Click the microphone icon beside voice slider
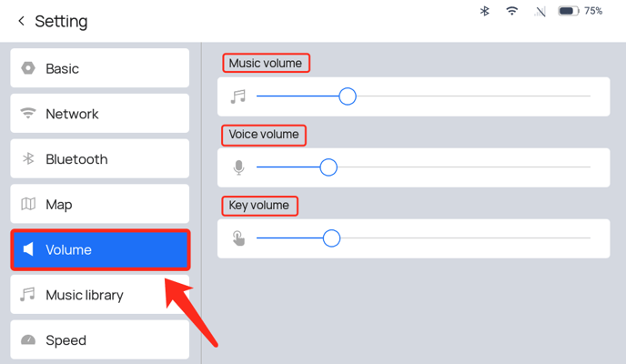Screen dimensions: 626x364 (238, 167)
